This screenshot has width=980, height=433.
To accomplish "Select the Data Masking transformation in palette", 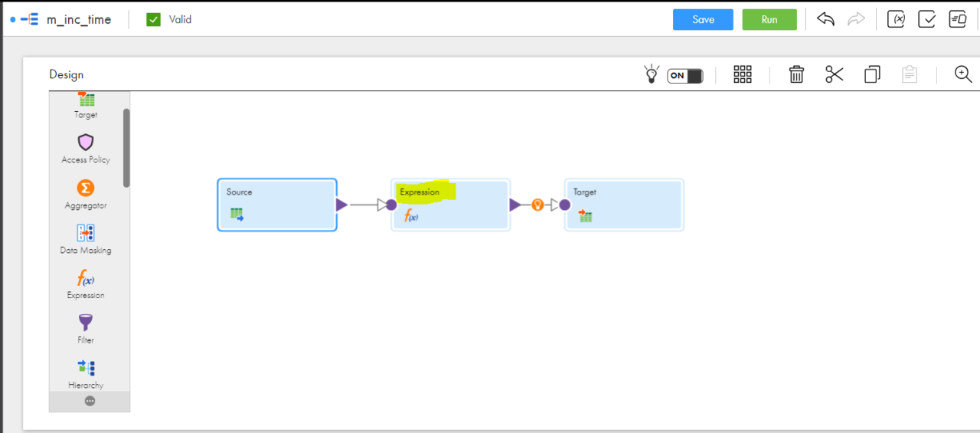I will click(x=86, y=239).
